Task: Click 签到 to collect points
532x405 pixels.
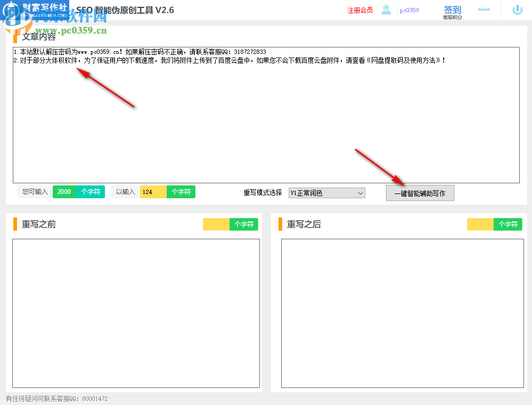Action: point(453,12)
